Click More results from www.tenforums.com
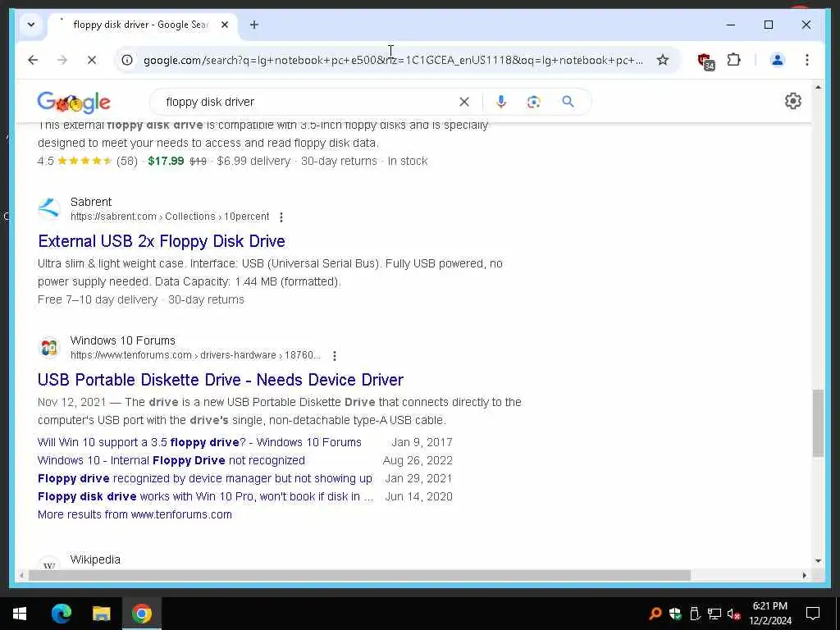Image resolution: width=840 pixels, height=630 pixels. (x=135, y=515)
